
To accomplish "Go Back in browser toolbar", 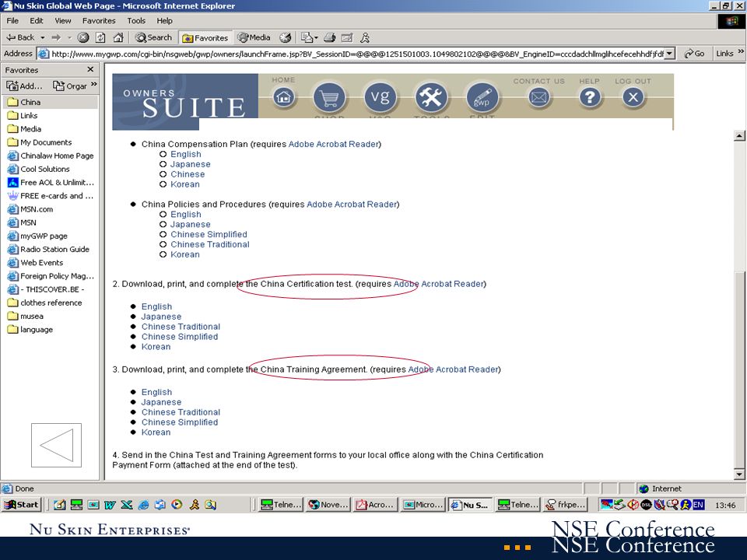I will click(x=20, y=37).
